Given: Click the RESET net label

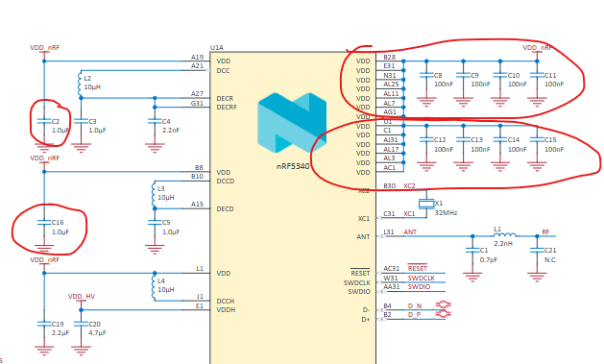Looking at the screenshot, I should click(417, 268).
